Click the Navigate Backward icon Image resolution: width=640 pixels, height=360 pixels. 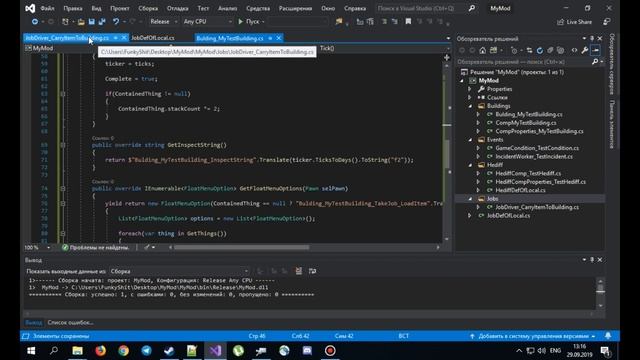35,22
